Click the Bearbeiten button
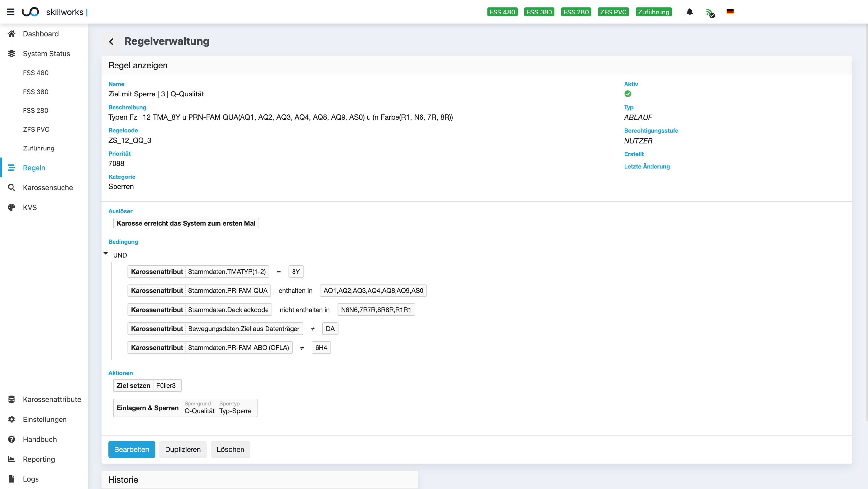Viewport: 868px width, 489px height. click(131, 449)
